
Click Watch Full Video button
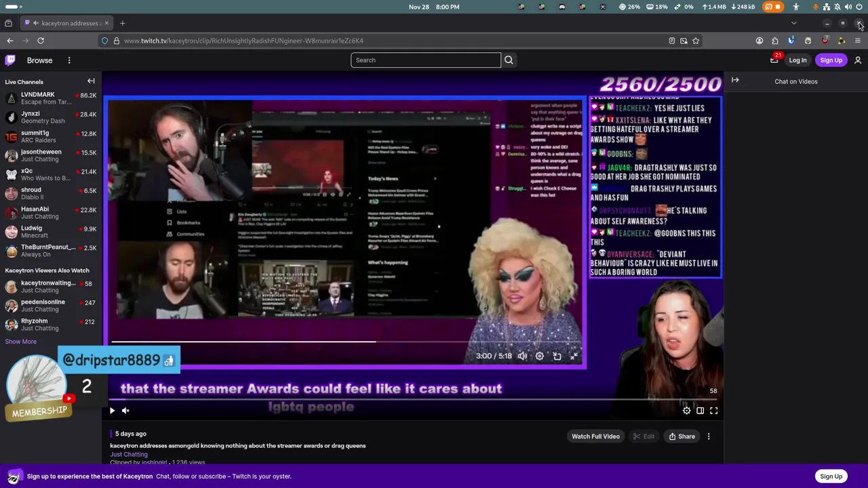tap(595, 436)
